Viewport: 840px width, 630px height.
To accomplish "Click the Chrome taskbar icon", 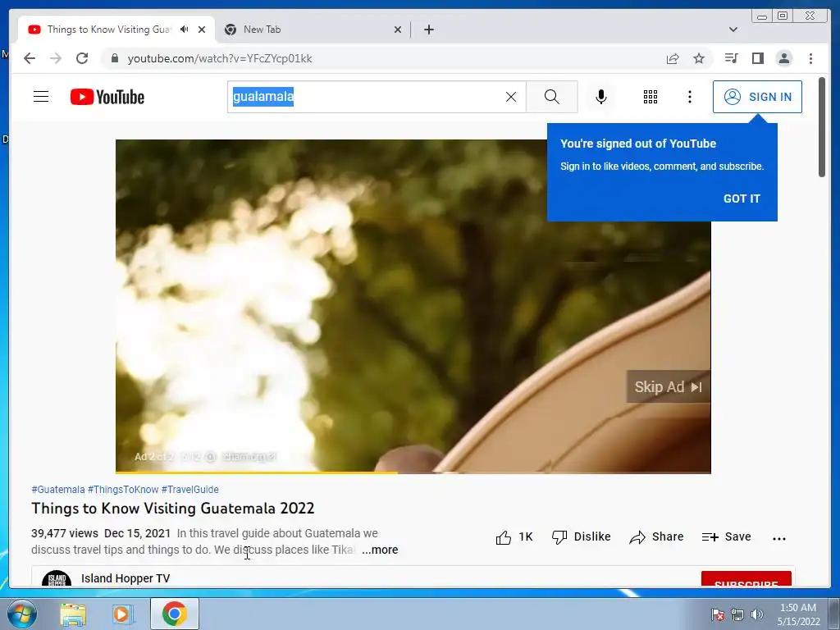I will tap(174, 614).
